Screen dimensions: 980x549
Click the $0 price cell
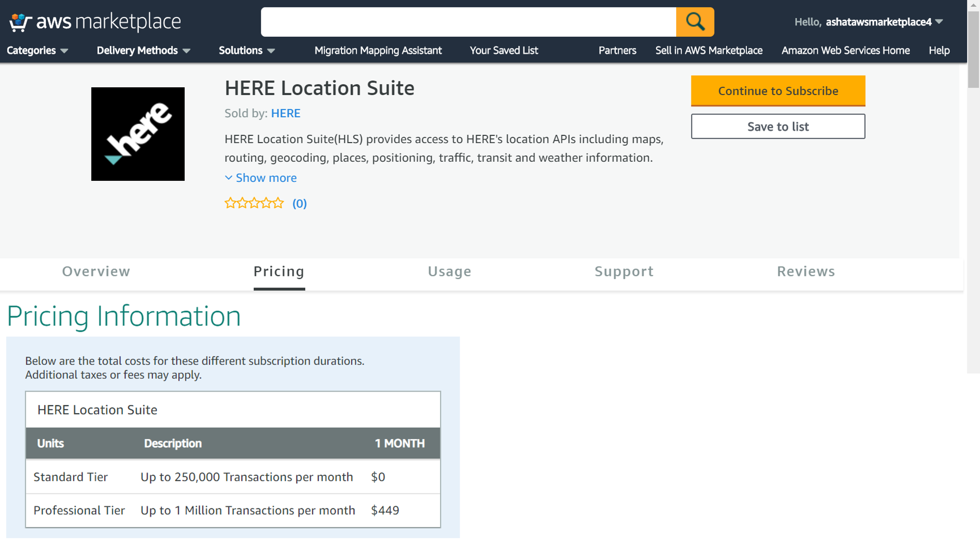point(378,477)
